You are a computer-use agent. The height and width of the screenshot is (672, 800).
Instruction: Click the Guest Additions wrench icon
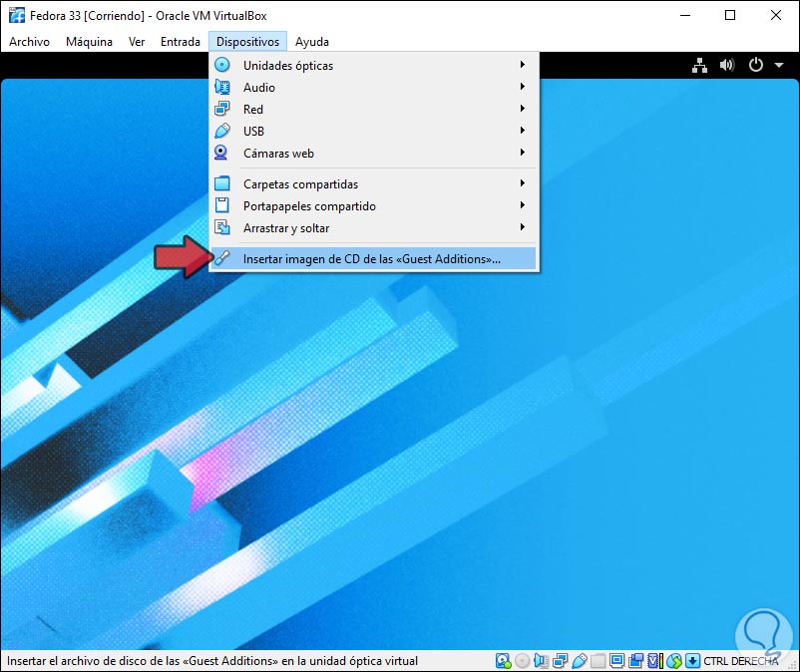pos(221,258)
